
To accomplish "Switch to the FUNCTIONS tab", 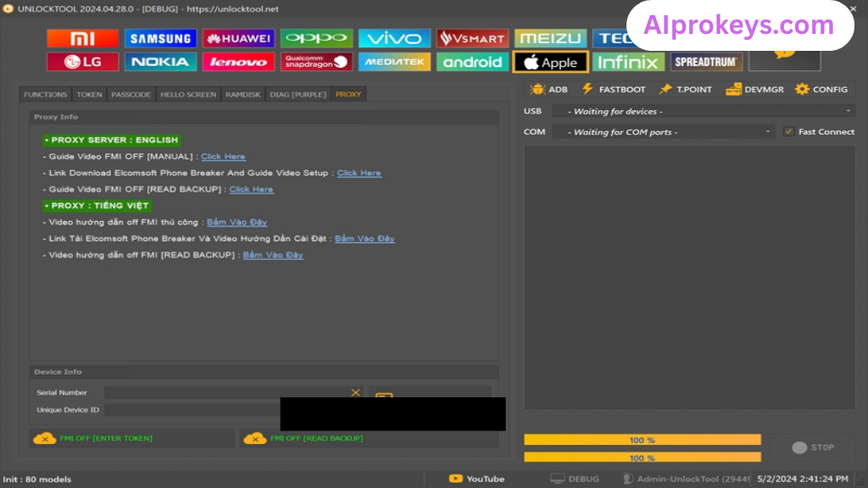I will click(46, 95).
